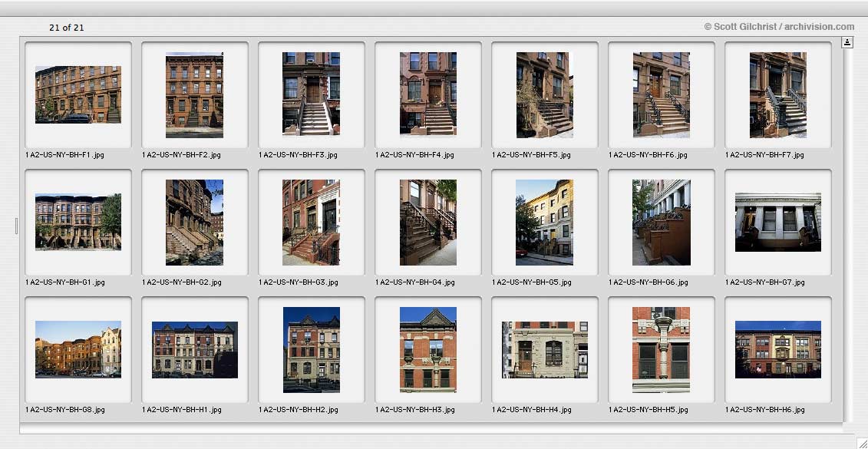This screenshot has width=868, height=449.
Task: Click the vertical scrollbar track
Action: coord(847,236)
